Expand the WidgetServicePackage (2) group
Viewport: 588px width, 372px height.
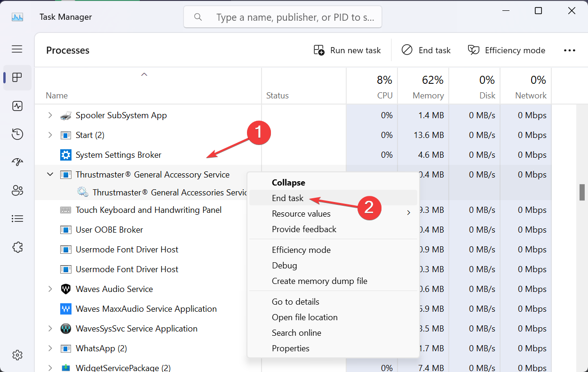[x=50, y=368]
